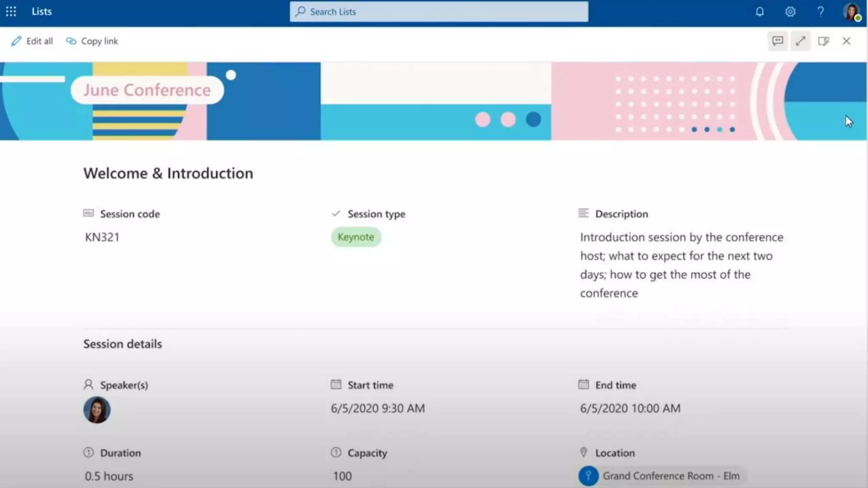The width and height of the screenshot is (868, 488).
Task: Click the start time 6/5/2020 9:30 AM value
Action: pos(378,408)
